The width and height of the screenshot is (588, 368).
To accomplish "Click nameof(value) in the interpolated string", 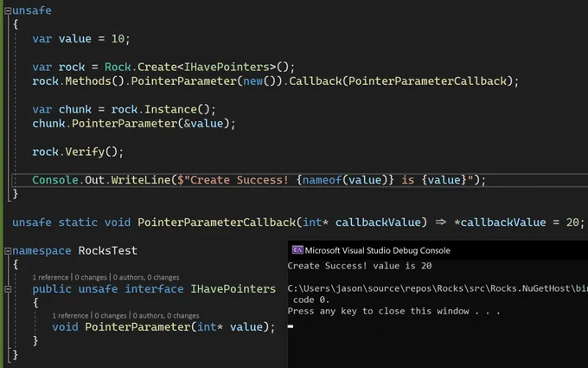I will pos(345,180).
